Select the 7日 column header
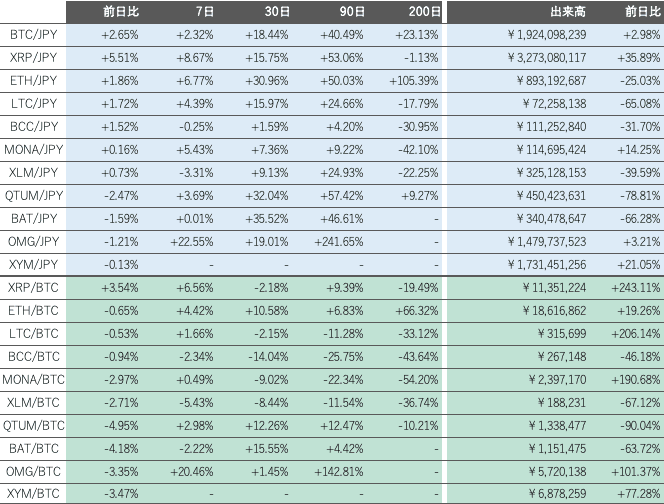 tap(204, 12)
